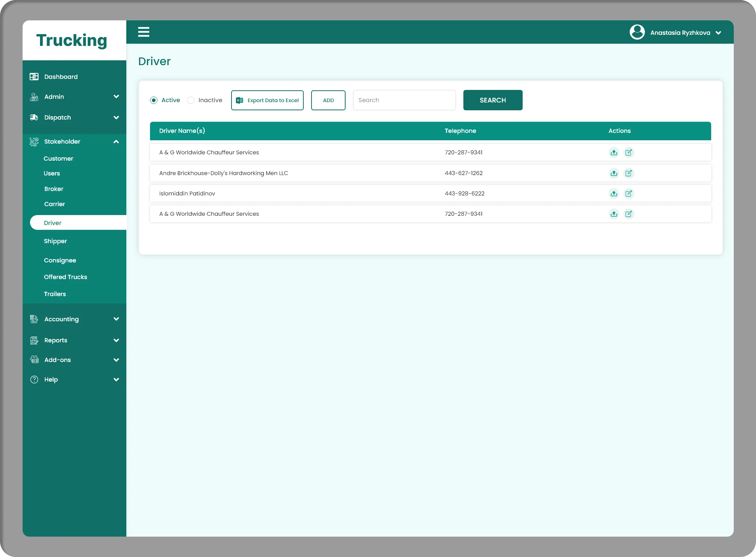Click Andre Brickhouse-Dolly's Hardworking Men LLC name

coord(223,173)
